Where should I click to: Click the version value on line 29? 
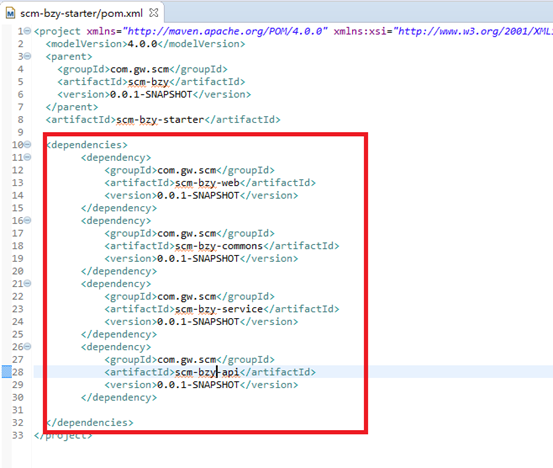tap(198, 385)
